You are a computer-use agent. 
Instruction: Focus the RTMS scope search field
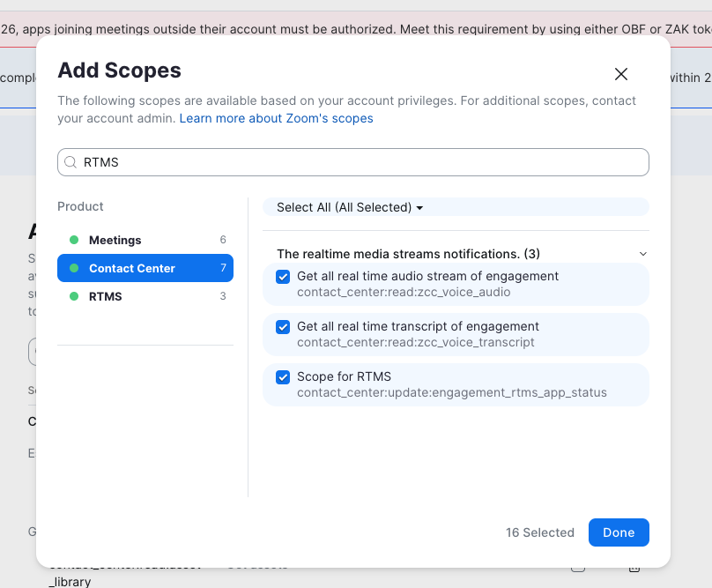[352, 162]
